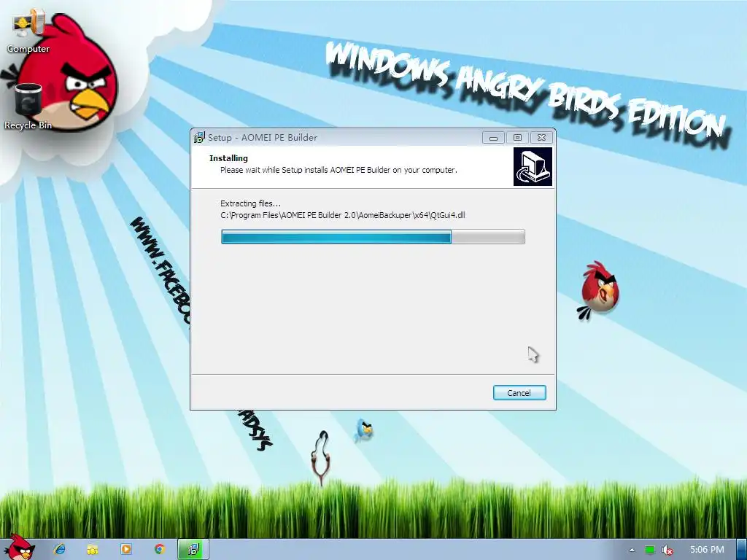Click the Show Desktop strip
The image size is (747, 560).
click(x=741, y=549)
